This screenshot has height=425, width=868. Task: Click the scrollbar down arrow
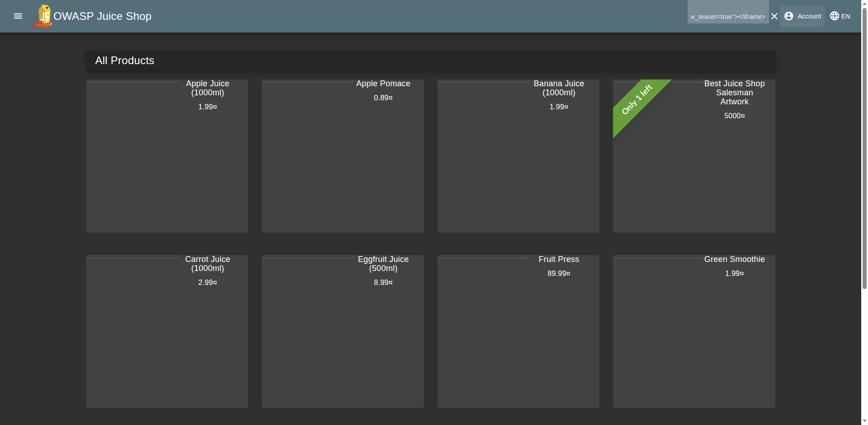click(864, 421)
